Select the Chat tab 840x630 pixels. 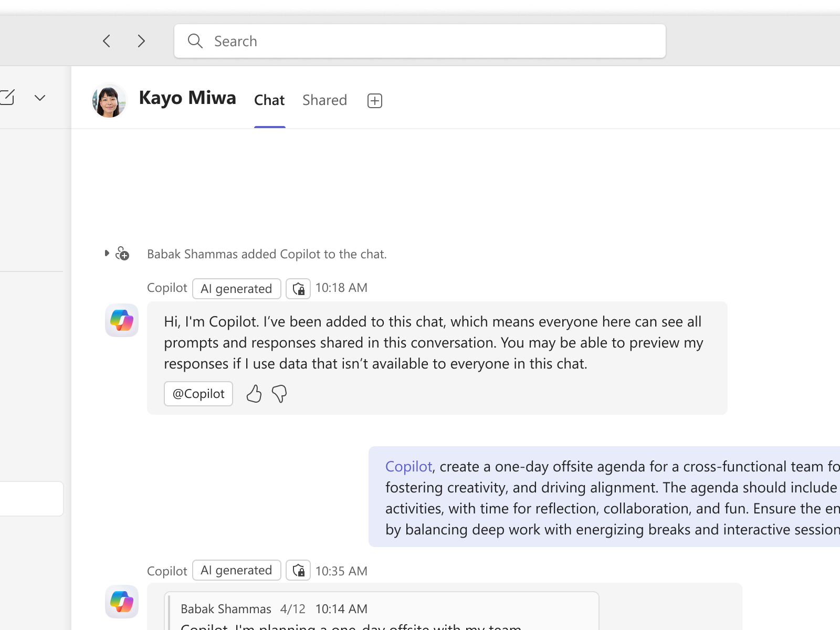pos(269,100)
